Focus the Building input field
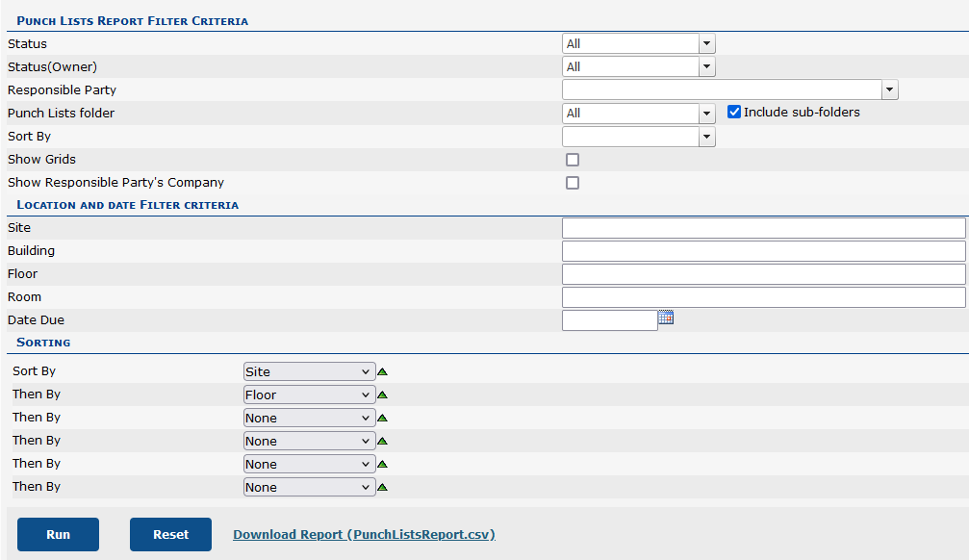Viewport: 969px width, 560px height. tap(764, 251)
